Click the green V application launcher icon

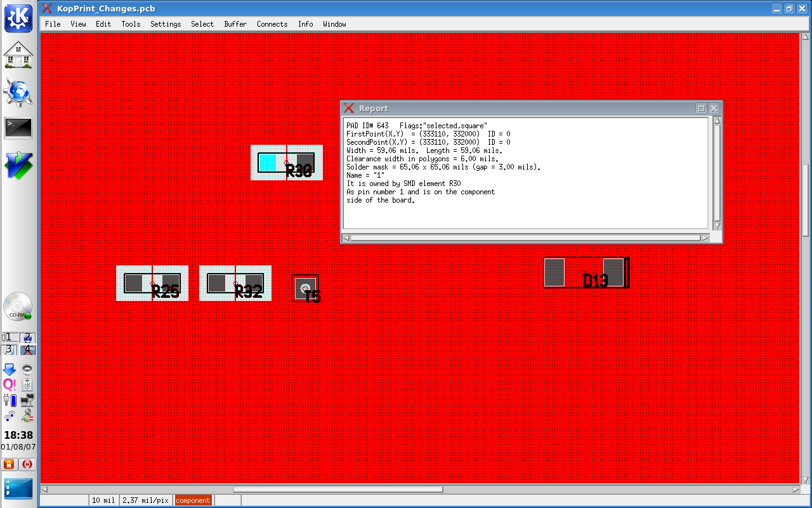click(18, 166)
